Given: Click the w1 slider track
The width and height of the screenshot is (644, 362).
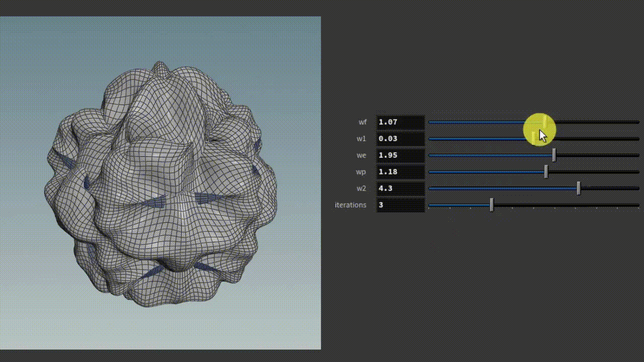Looking at the screenshot, I should [x=534, y=139].
